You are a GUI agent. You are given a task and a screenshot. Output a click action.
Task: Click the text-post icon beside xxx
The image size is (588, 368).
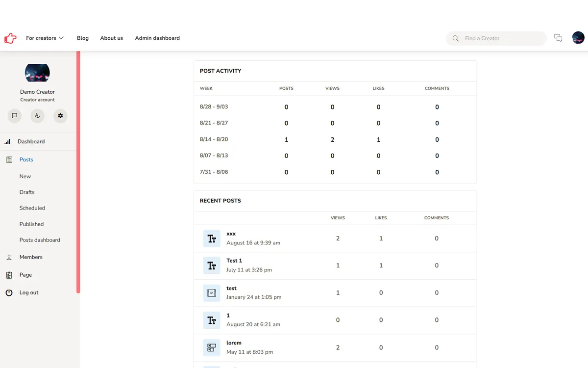[212, 238]
